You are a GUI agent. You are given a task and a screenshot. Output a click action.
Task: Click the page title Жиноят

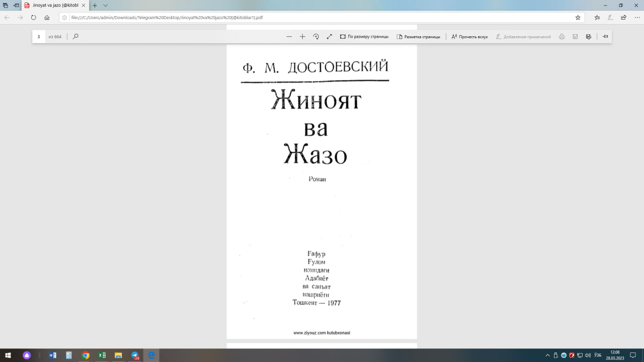pyautogui.click(x=316, y=100)
